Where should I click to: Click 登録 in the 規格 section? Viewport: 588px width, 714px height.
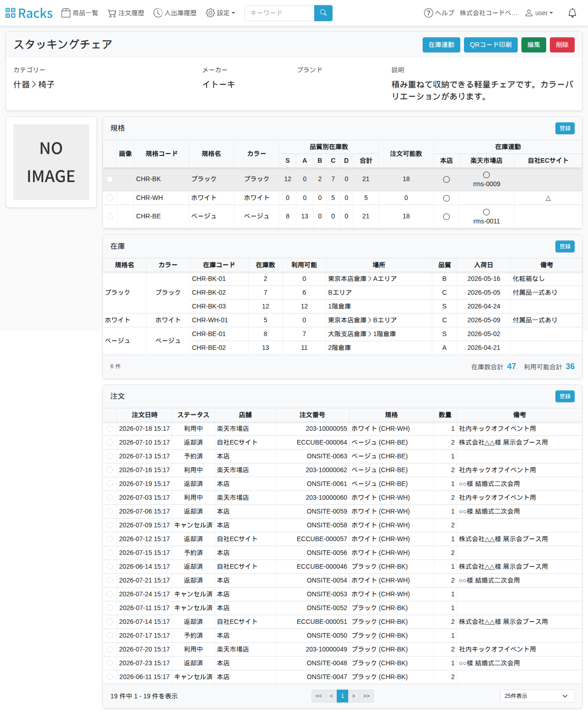[565, 128]
